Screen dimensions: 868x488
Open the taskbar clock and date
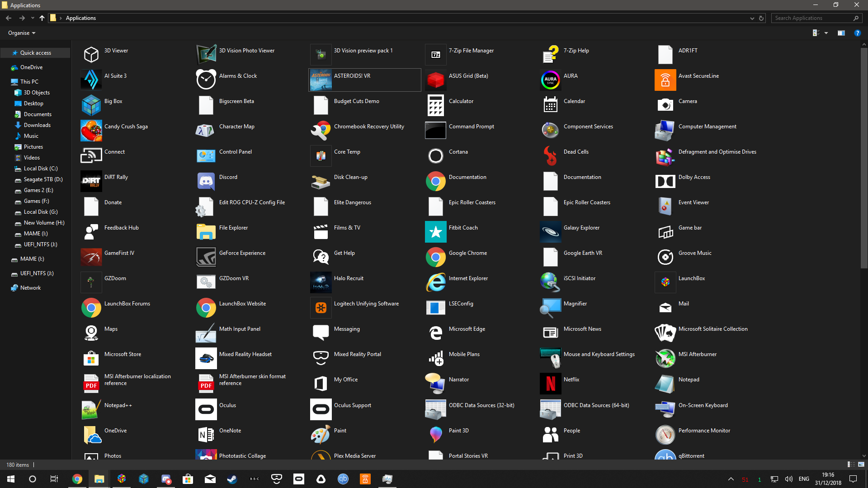828,479
